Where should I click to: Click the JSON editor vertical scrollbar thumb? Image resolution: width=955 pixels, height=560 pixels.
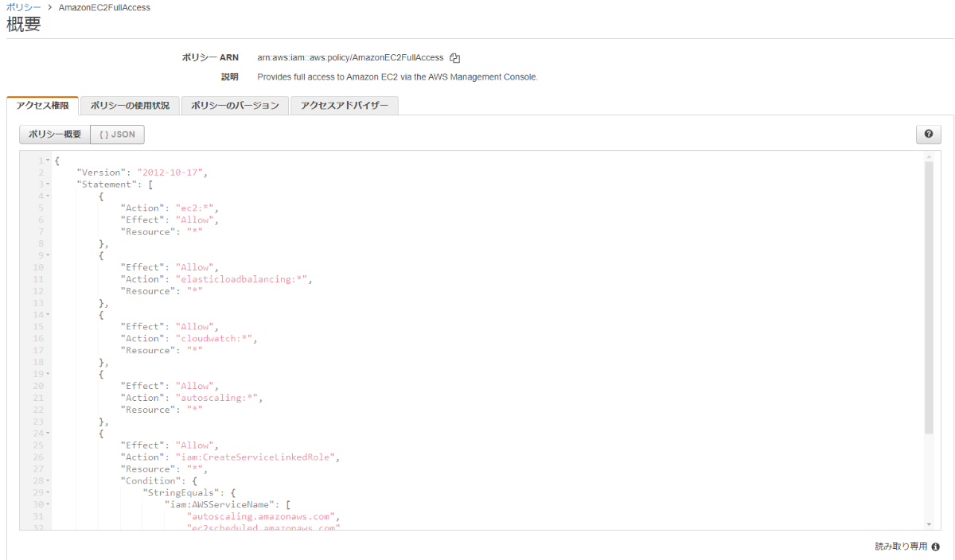point(929,297)
